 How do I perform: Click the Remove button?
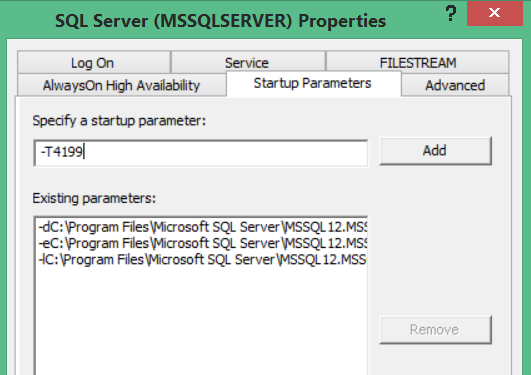coord(435,330)
